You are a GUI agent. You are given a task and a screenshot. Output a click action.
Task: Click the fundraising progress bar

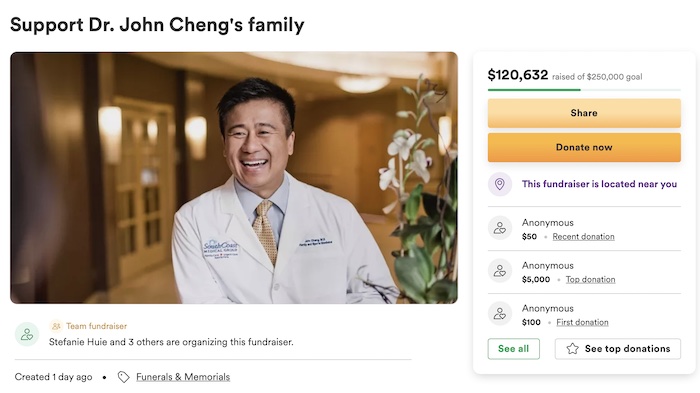[584, 90]
